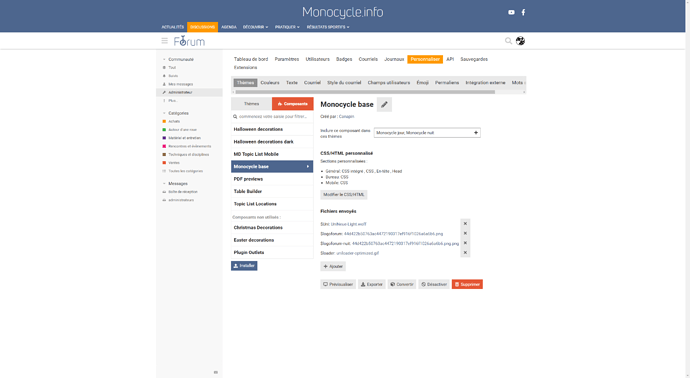Click the red Supprimer button
This screenshot has height=378, width=690.
467,284
